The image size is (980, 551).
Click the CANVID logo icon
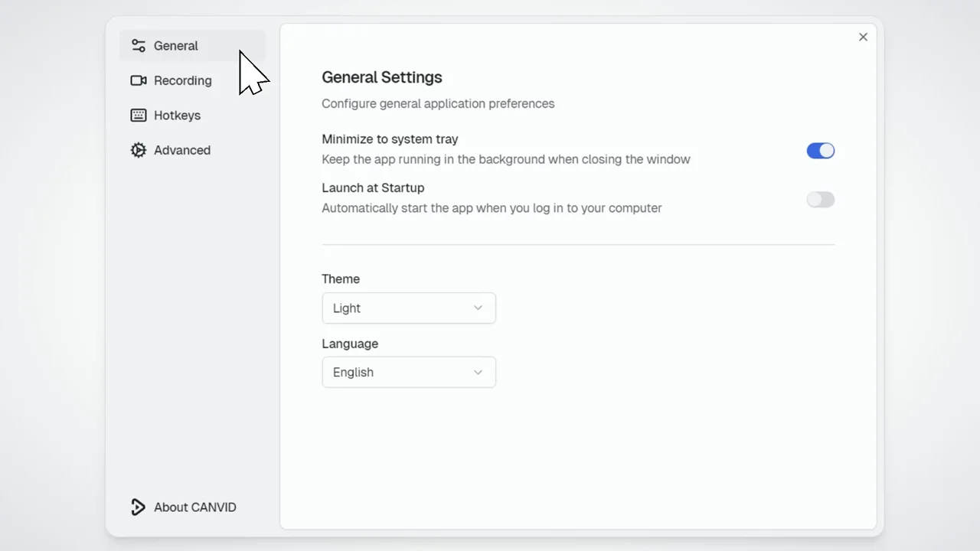pyautogui.click(x=138, y=507)
